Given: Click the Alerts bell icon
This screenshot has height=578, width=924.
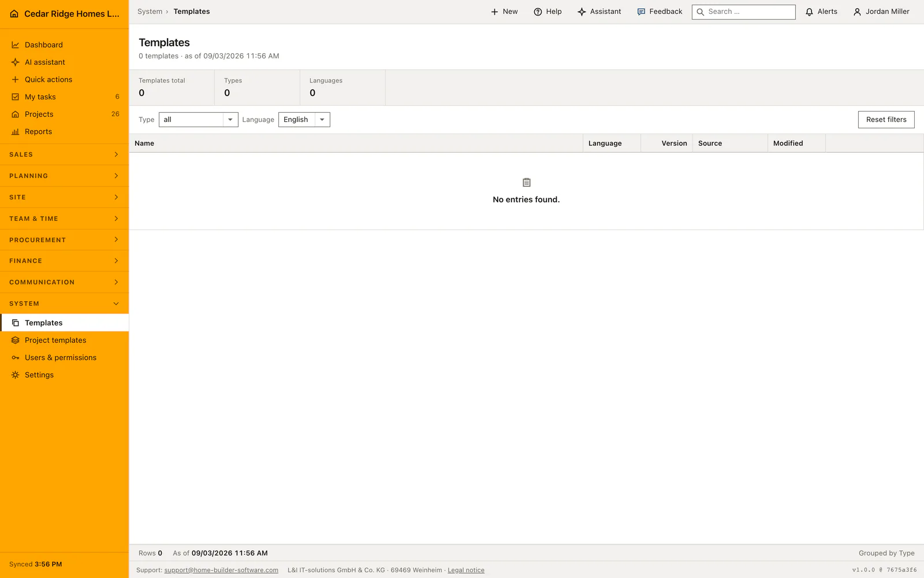Looking at the screenshot, I should point(809,12).
